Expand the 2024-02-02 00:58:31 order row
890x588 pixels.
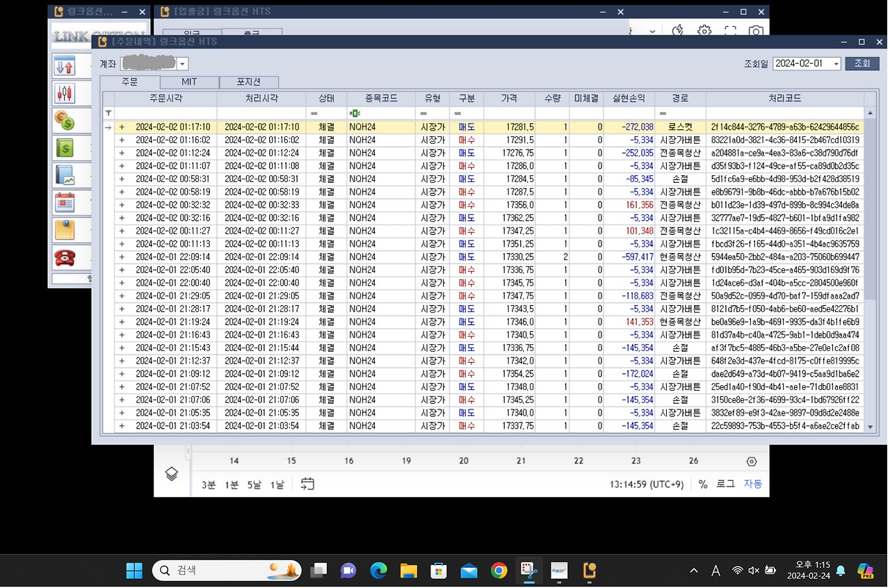click(122, 179)
